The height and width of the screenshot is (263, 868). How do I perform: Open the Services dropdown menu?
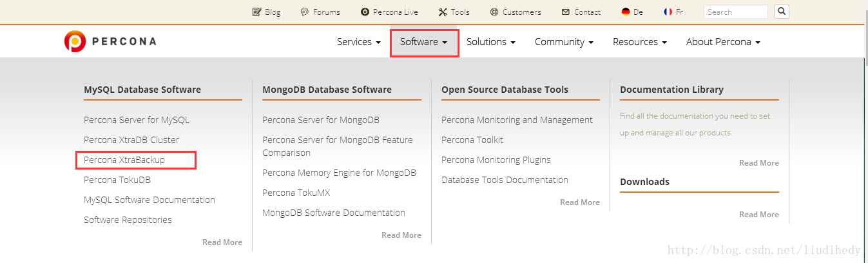[359, 42]
